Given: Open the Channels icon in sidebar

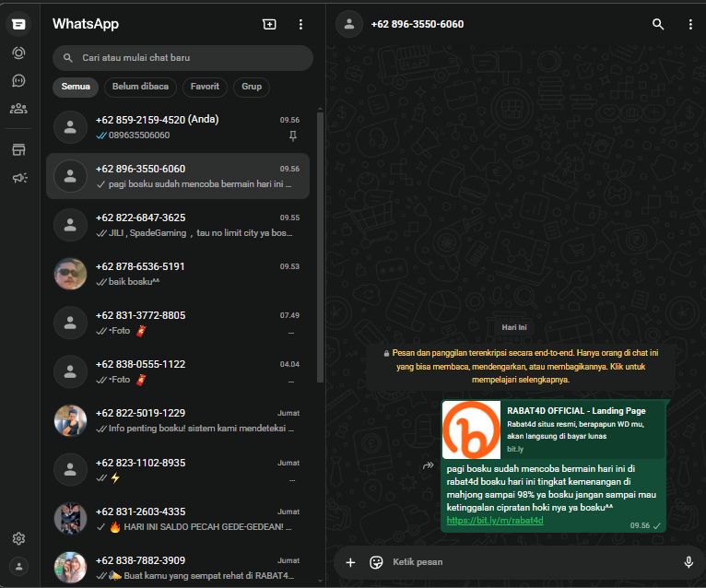Looking at the screenshot, I should pos(18,80).
